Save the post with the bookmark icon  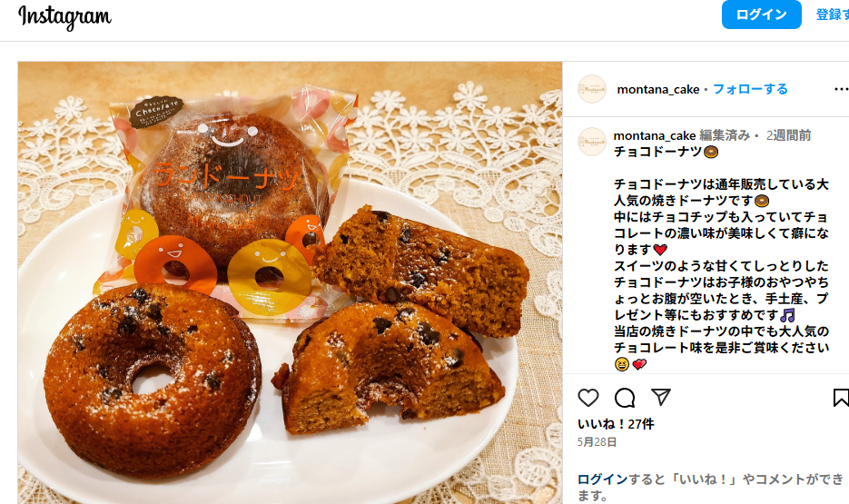click(x=841, y=398)
